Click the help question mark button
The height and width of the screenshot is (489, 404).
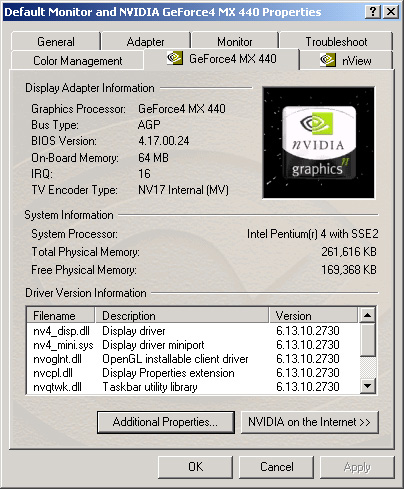point(373,12)
